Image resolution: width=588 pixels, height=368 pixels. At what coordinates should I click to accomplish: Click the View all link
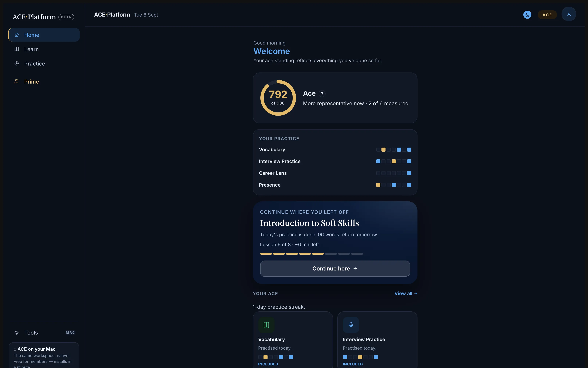(406, 293)
